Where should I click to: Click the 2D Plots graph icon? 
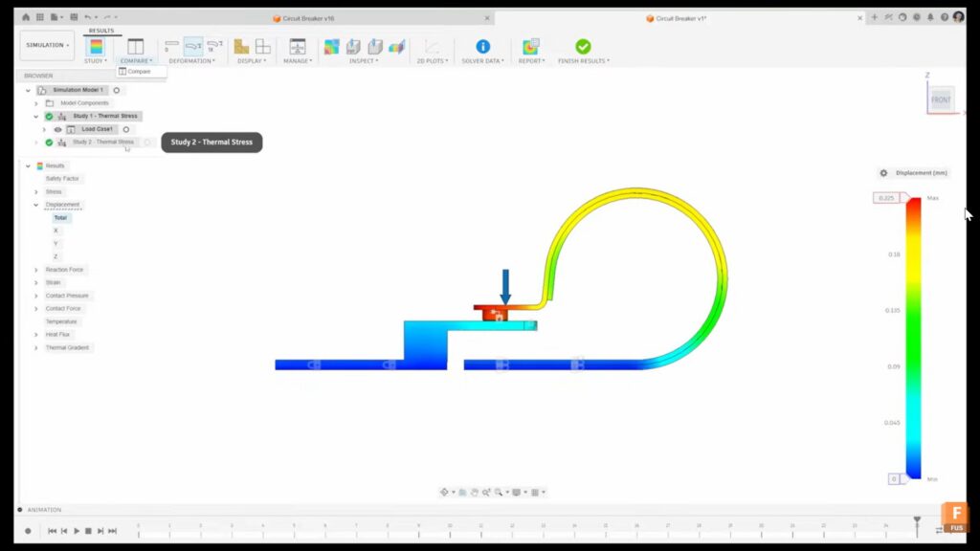(432, 47)
